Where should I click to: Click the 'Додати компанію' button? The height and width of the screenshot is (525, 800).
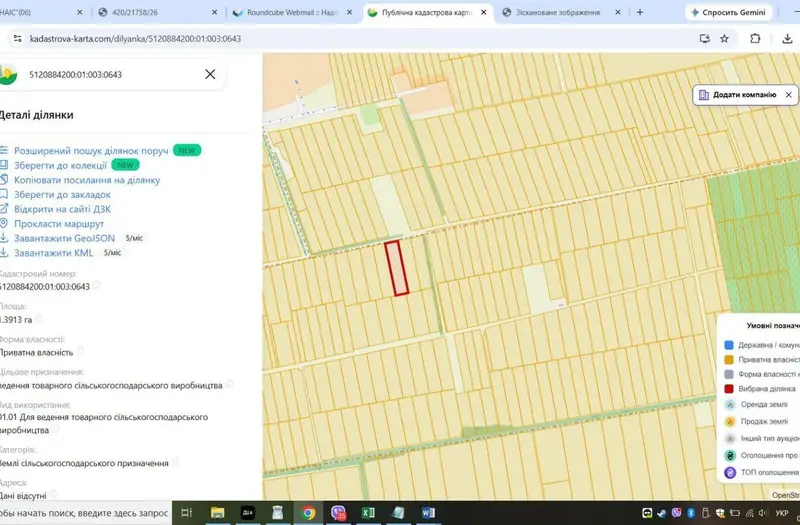coord(745,95)
